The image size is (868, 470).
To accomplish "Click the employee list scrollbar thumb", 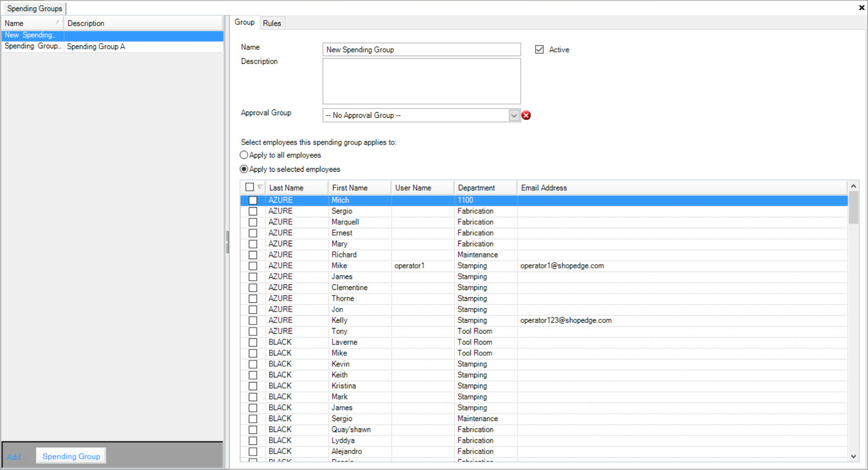I will point(853,207).
